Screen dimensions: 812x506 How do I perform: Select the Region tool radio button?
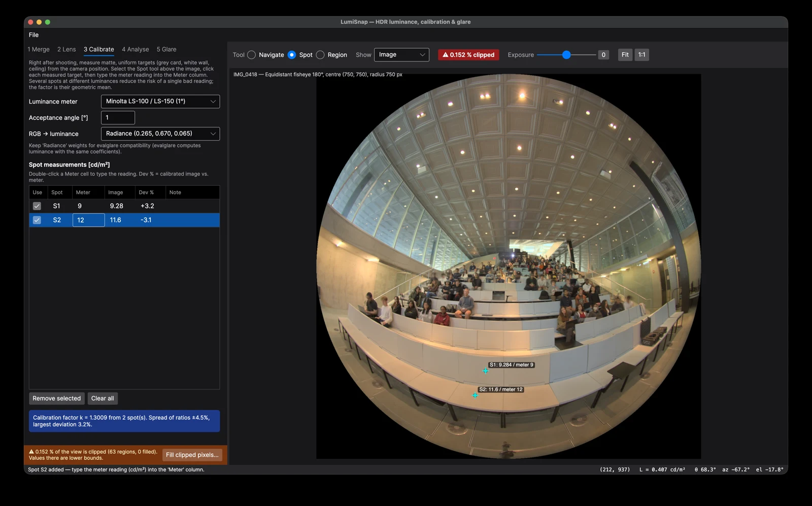click(x=320, y=55)
